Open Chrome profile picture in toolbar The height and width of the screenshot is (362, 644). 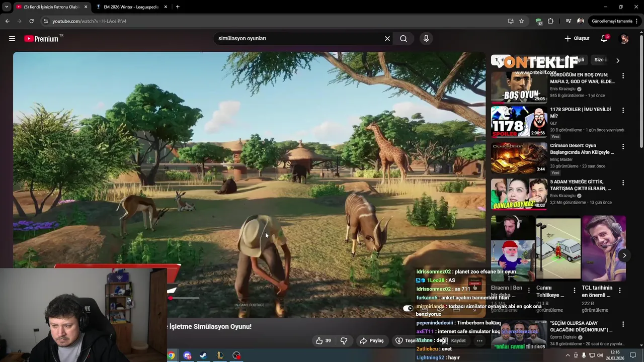tap(581, 21)
